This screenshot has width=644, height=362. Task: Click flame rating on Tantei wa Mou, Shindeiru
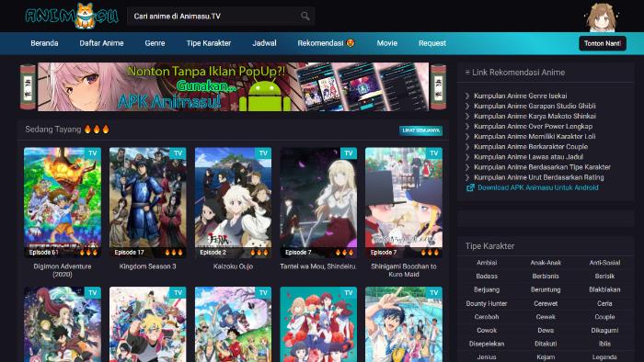coord(345,252)
